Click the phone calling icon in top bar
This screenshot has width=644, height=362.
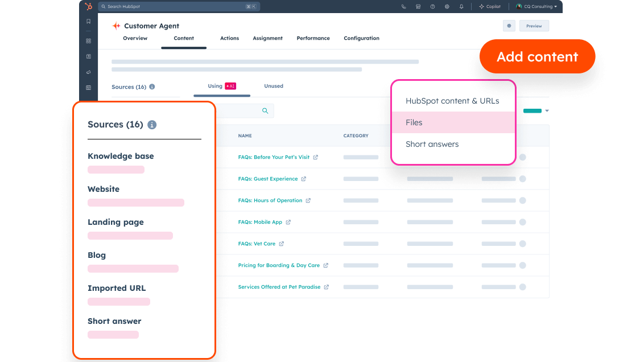pyautogui.click(x=403, y=7)
